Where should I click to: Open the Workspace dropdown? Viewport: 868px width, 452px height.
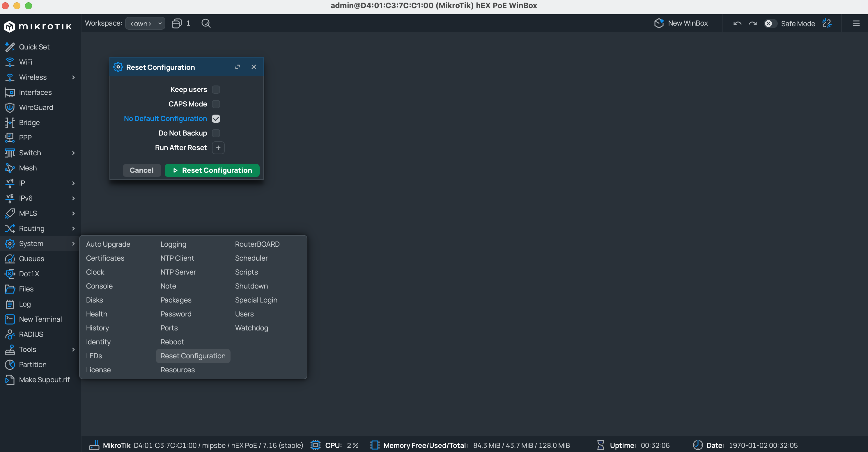coord(145,23)
